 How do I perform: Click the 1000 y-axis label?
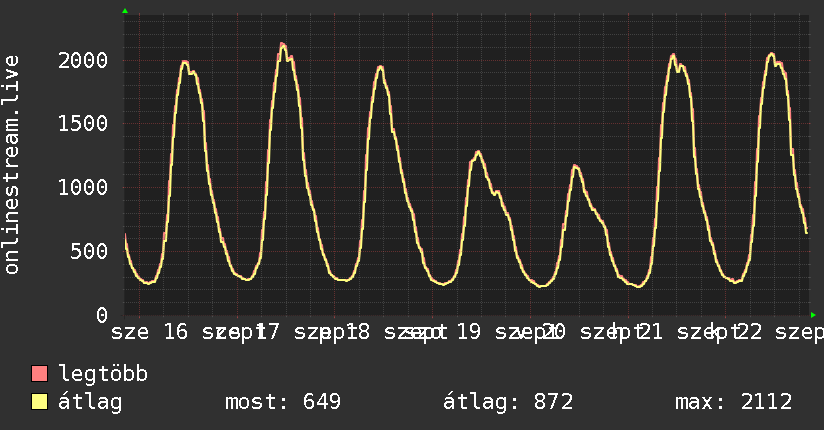click(x=83, y=188)
